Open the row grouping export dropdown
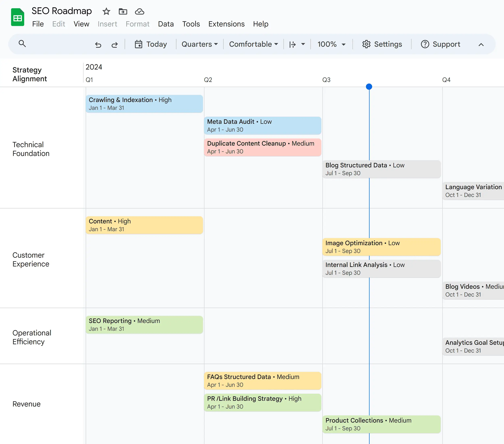 [297, 44]
